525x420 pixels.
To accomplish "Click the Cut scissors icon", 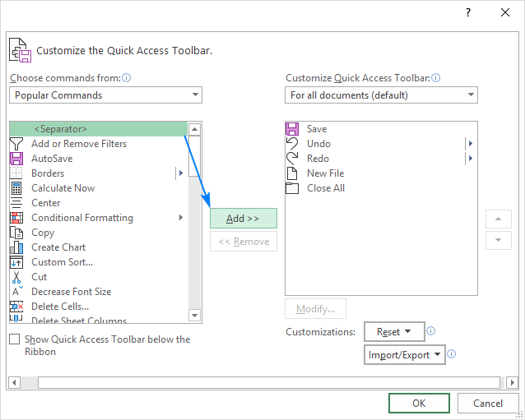I will 16,277.
